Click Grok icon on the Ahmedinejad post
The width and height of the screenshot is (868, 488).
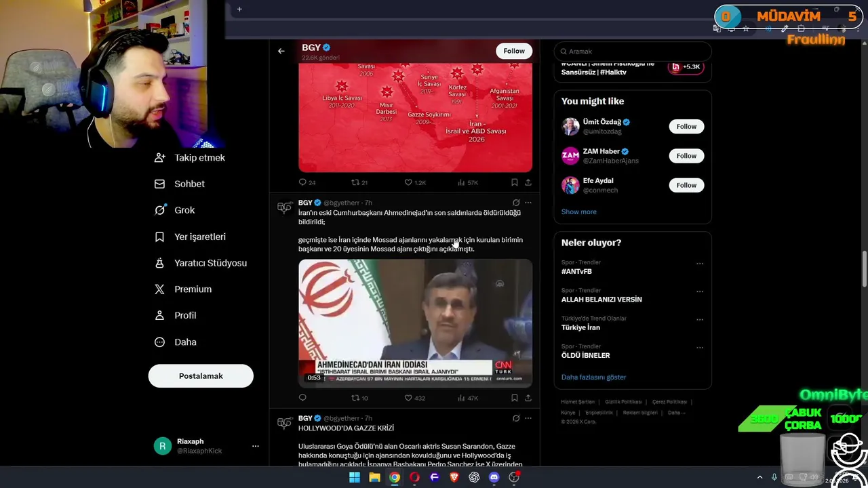coord(516,203)
